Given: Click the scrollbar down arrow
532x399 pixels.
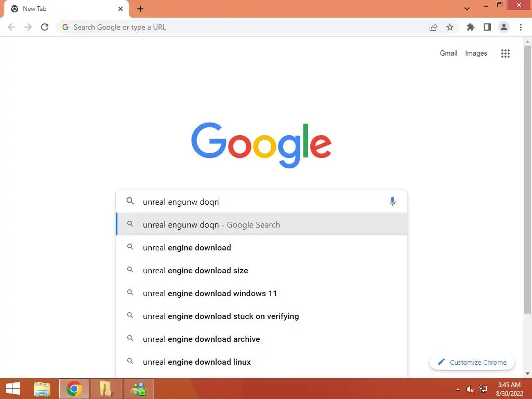Looking at the screenshot, I should (x=528, y=374).
